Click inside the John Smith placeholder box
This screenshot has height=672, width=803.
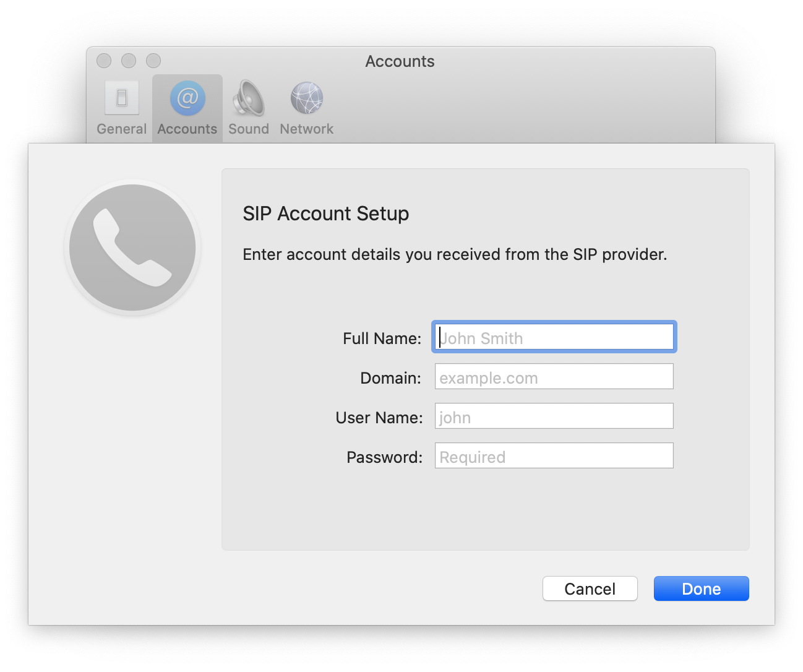(554, 337)
